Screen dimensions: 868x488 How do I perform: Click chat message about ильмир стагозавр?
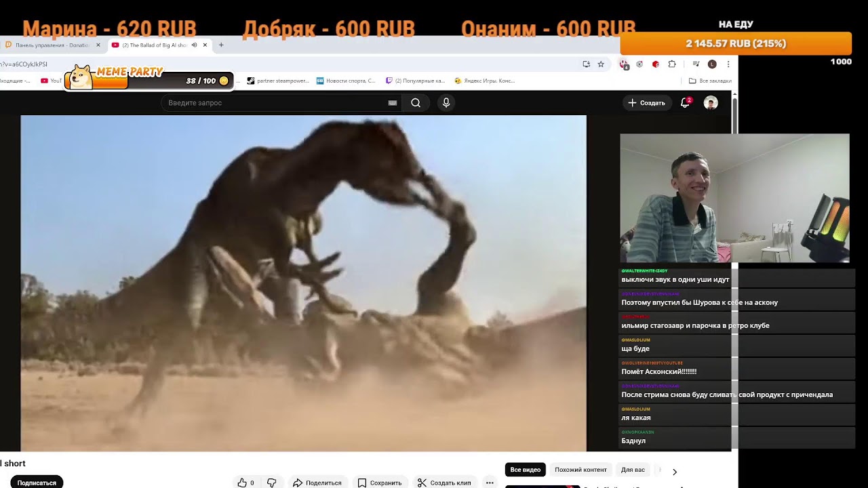(695, 325)
